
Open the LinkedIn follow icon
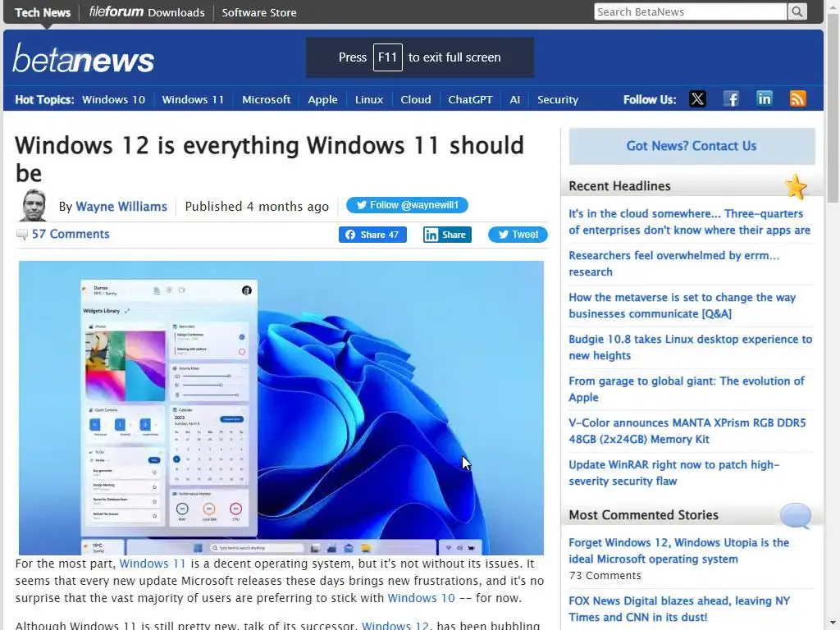tap(765, 99)
